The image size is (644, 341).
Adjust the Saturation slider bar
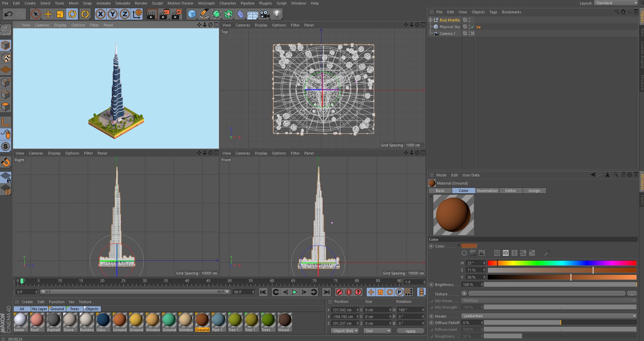pos(562,270)
